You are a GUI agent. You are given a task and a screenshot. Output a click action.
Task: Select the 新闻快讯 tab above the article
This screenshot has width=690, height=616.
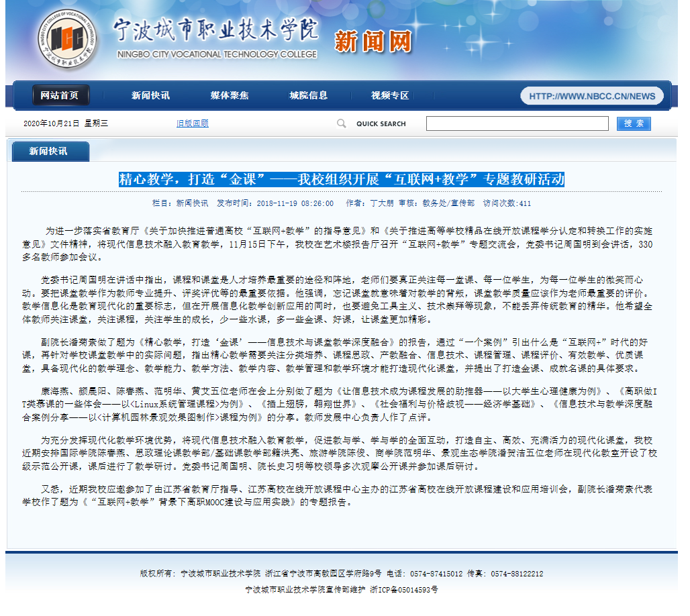(50, 152)
